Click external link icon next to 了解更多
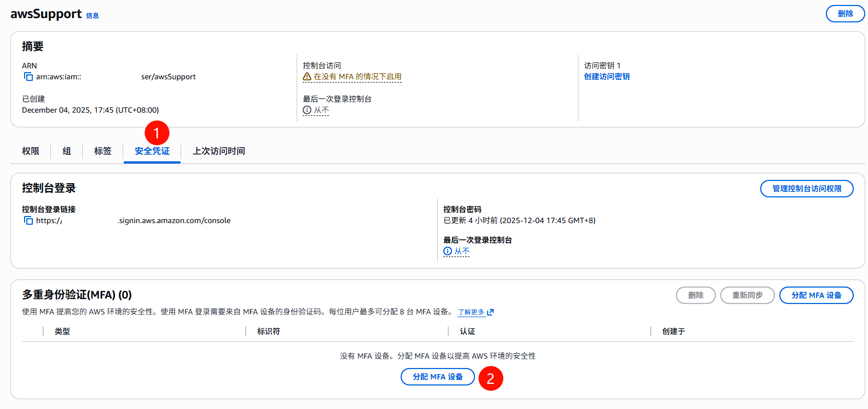The width and height of the screenshot is (868, 409). click(490, 312)
